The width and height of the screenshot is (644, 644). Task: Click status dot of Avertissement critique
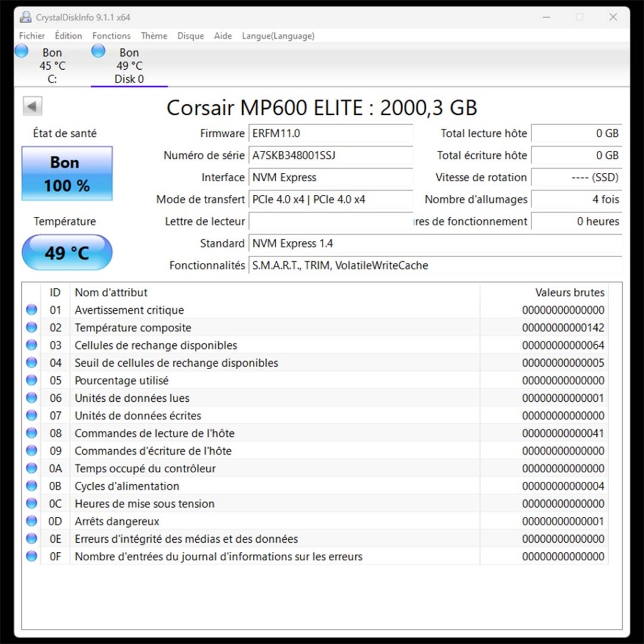(31, 309)
